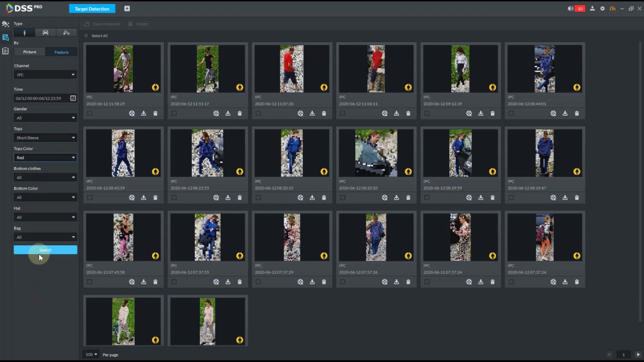Open the thumbnail of the 08:20:10 result
644x362 pixels.
376,153
